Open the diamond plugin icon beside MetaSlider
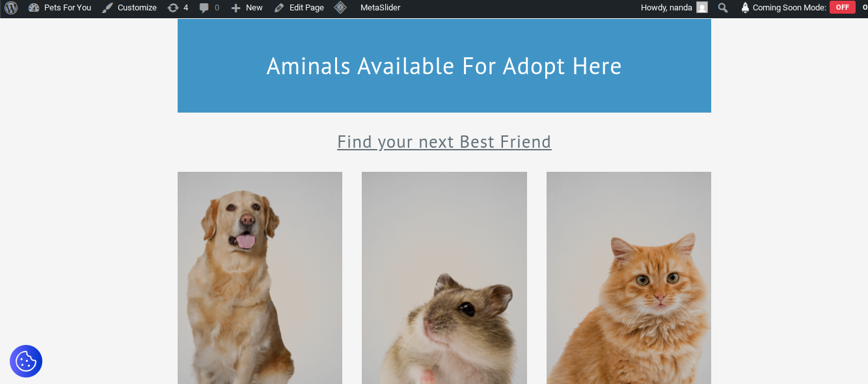This screenshot has height=384, width=868. [340, 8]
